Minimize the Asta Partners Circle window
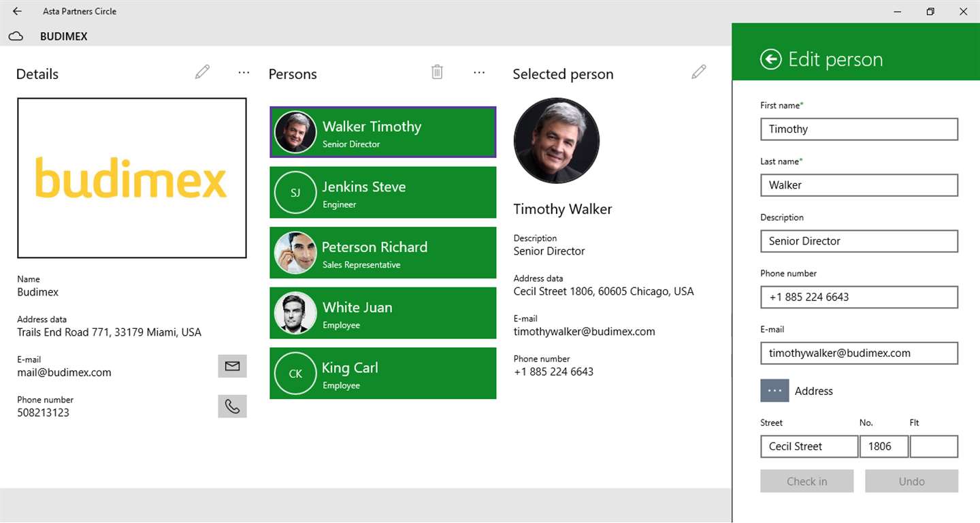The image size is (980, 523). [898, 11]
